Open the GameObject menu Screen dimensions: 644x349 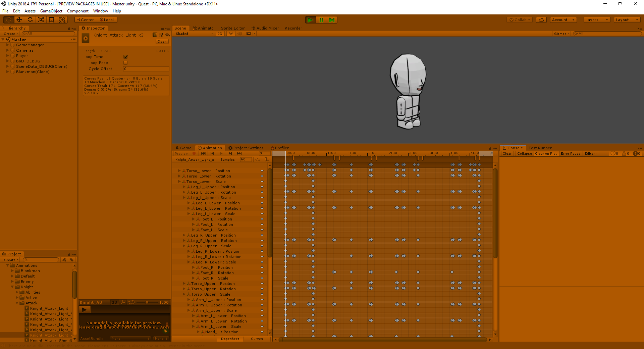(x=51, y=11)
